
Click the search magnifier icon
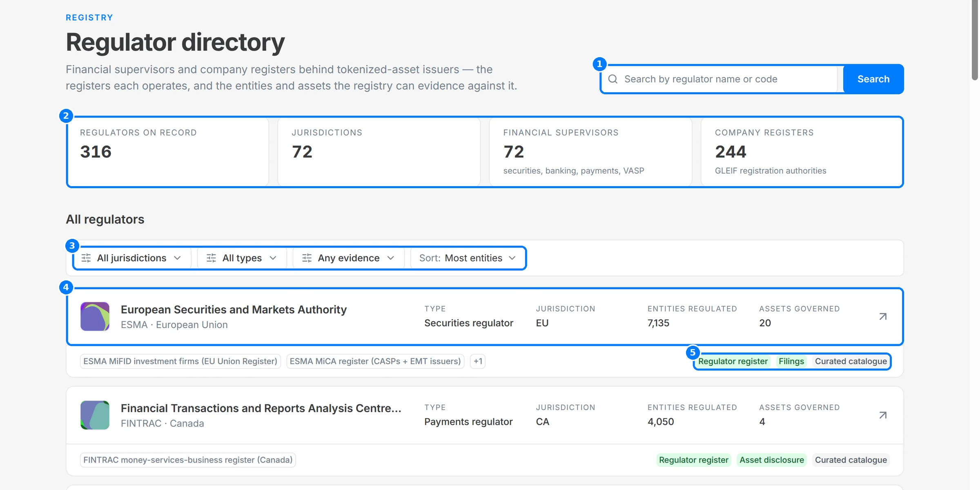[x=612, y=79]
